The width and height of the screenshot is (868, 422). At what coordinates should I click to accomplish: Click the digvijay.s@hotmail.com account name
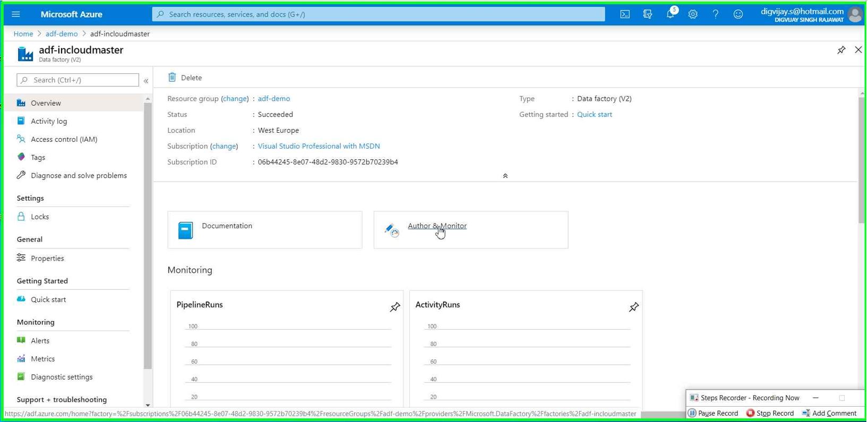pyautogui.click(x=802, y=11)
